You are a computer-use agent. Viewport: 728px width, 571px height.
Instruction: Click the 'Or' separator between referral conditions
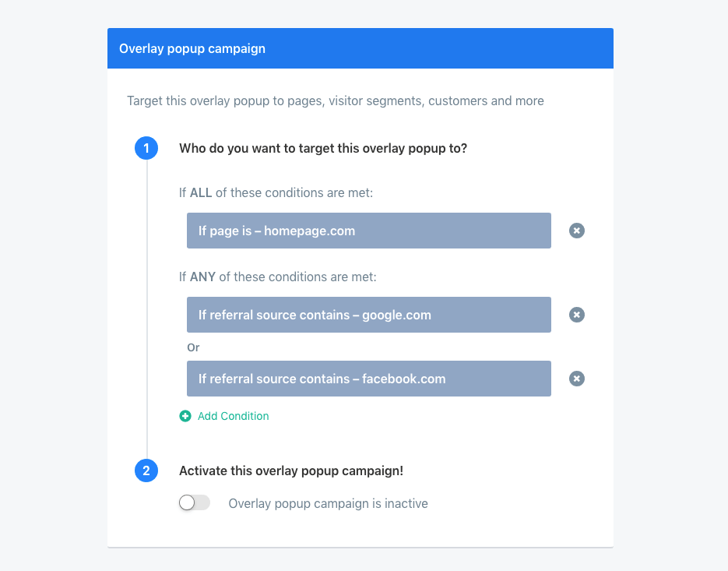coord(193,347)
